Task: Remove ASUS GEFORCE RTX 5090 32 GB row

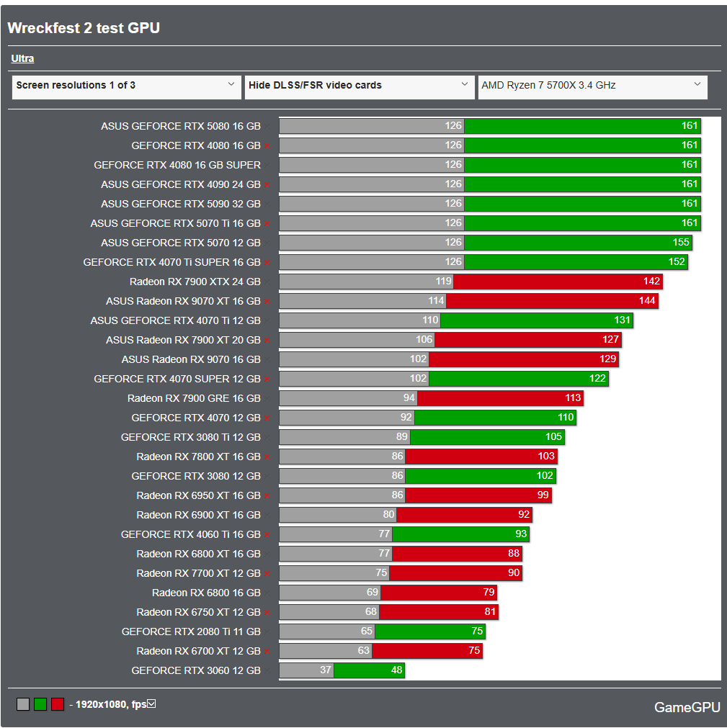Action: [x=267, y=205]
